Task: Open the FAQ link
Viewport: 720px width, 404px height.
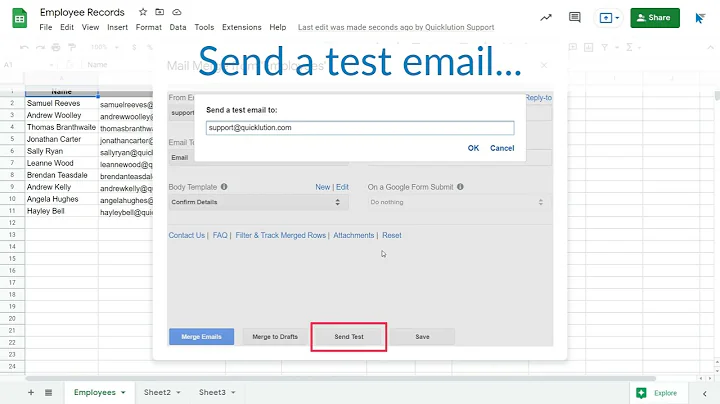Action: coord(220,235)
